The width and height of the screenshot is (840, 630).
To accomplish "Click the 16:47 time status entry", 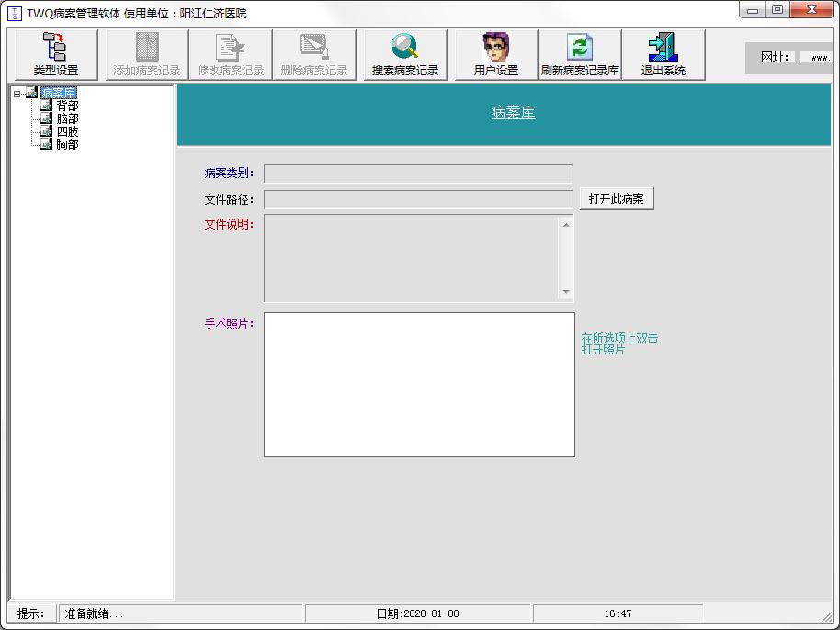I will click(x=619, y=614).
